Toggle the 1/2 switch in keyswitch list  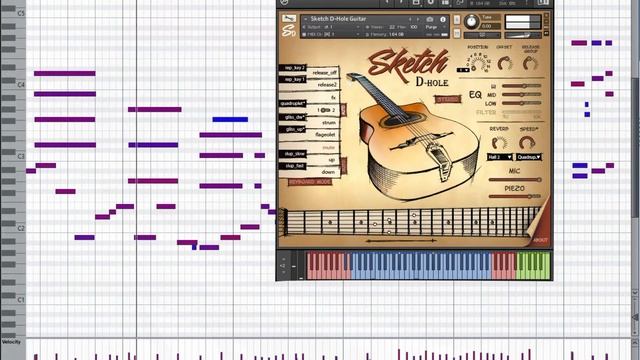pos(325,110)
